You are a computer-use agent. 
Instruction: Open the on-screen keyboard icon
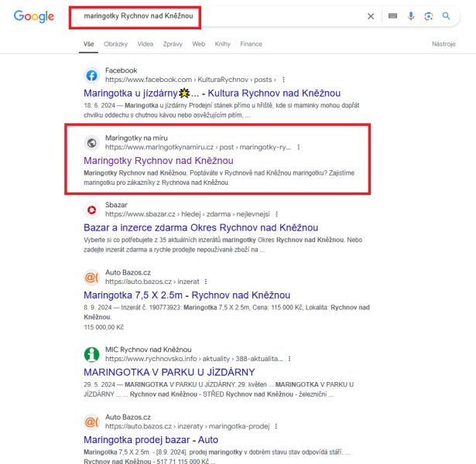tap(393, 15)
